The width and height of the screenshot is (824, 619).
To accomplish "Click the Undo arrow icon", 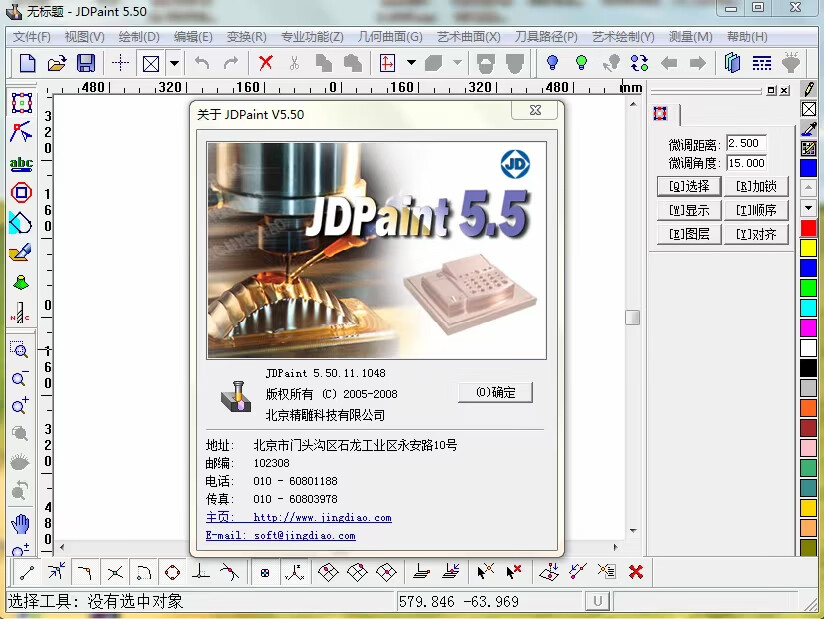I will pos(202,64).
